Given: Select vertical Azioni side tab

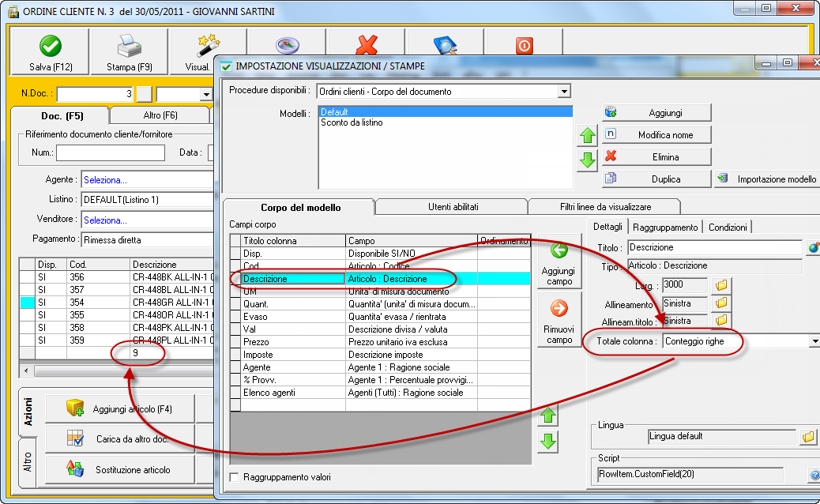Looking at the screenshot, I should pos(28,412).
